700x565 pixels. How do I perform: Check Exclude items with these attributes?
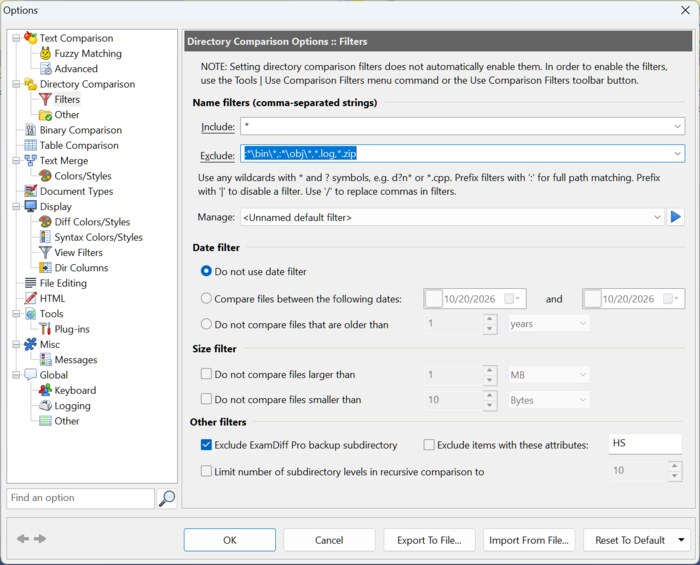tap(429, 445)
